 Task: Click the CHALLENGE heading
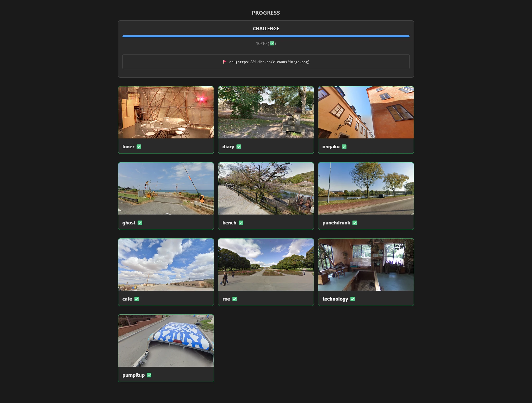click(266, 29)
